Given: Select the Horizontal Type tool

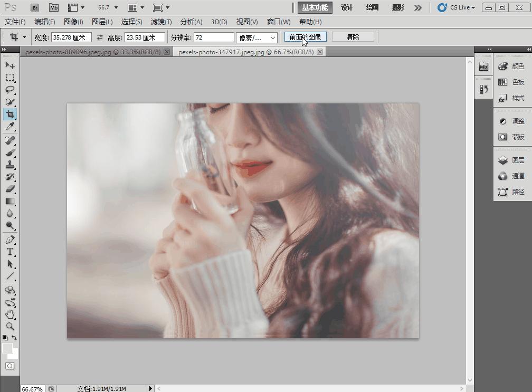Looking at the screenshot, I should 9,252.
